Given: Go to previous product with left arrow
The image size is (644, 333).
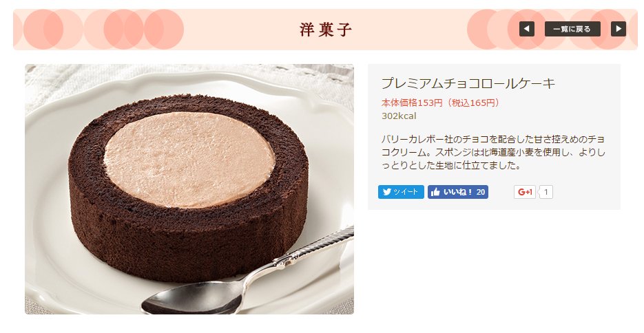Looking at the screenshot, I should (526, 29).
